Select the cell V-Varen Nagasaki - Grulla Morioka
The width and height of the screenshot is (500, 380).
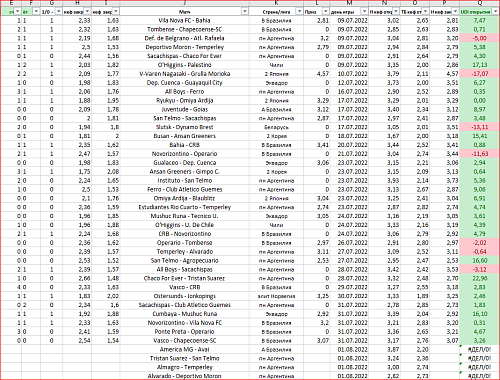[x=184, y=74]
